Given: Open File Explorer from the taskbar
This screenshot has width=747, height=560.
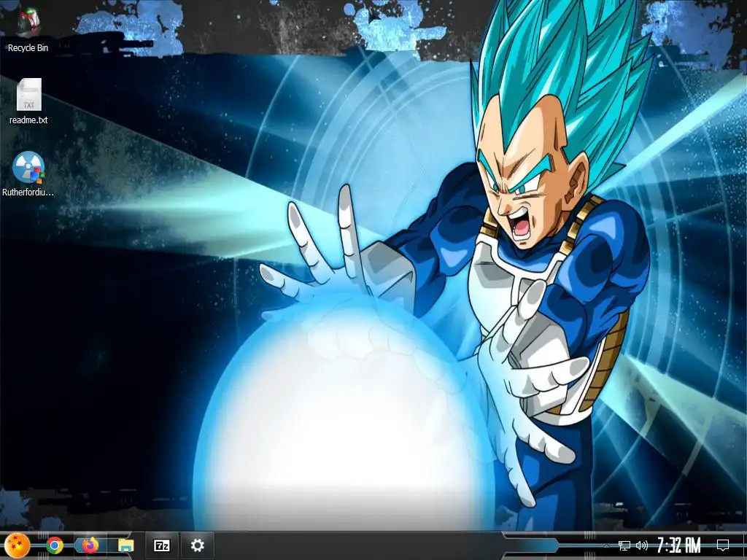Looking at the screenshot, I should (x=125, y=545).
